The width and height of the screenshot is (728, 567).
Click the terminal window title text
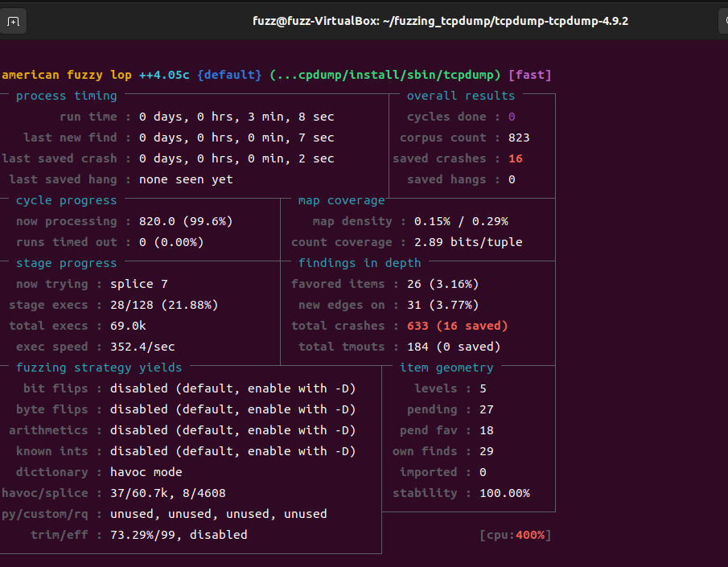pos(440,22)
